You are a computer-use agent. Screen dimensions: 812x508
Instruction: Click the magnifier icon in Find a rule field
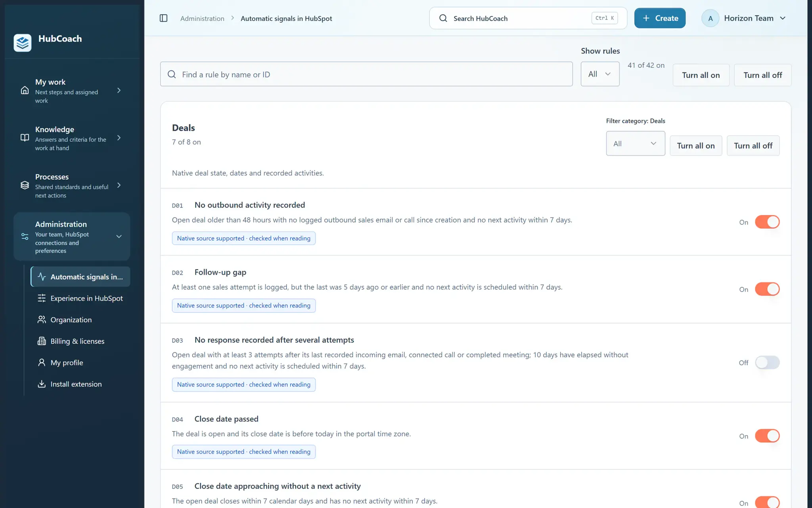click(172, 74)
